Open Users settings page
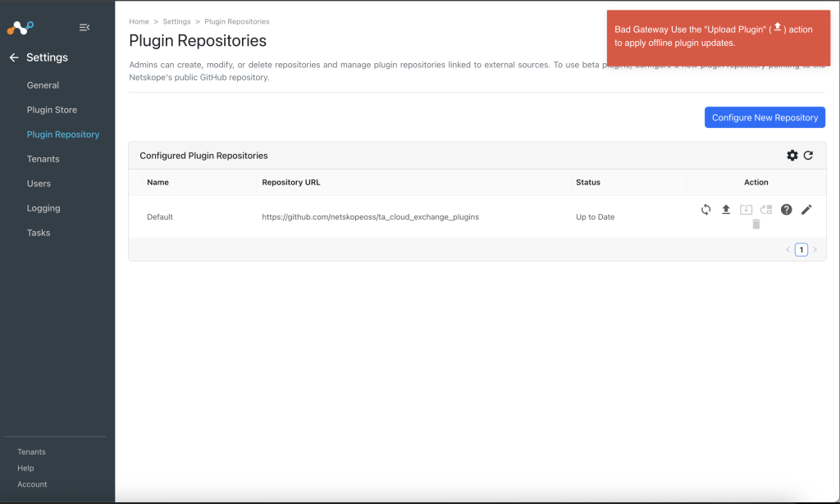Screen dimensions: 840x504 [x=39, y=184]
